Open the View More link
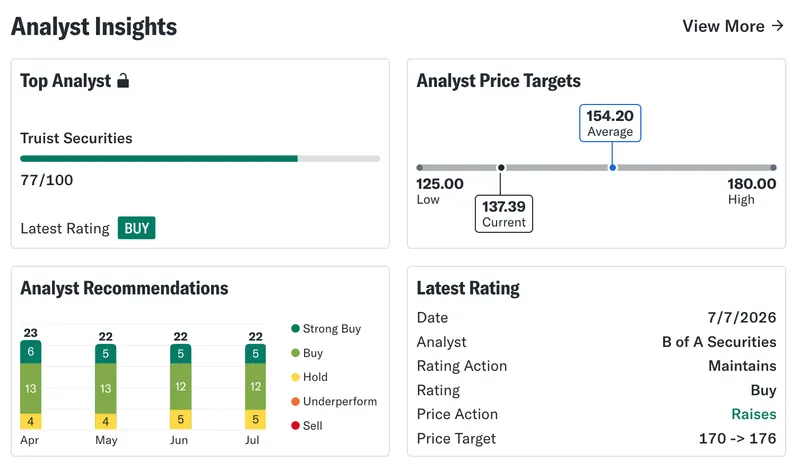 pyautogui.click(x=733, y=26)
